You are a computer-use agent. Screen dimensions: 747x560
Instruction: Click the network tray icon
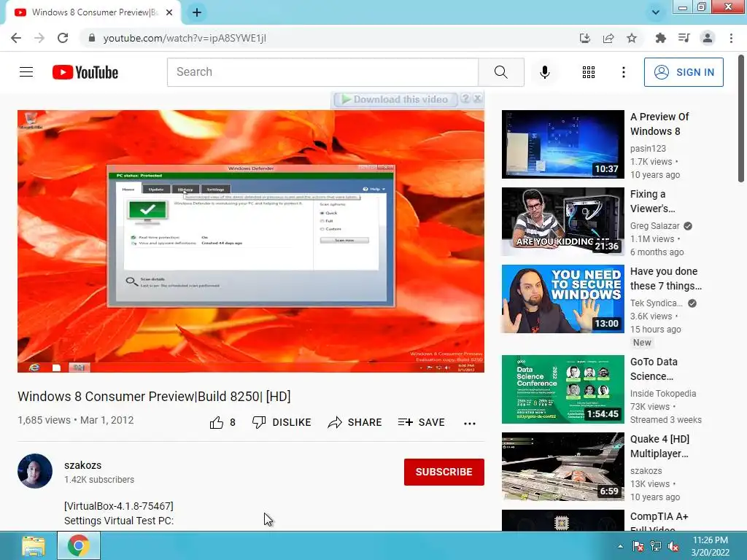pyautogui.click(x=656, y=546)
